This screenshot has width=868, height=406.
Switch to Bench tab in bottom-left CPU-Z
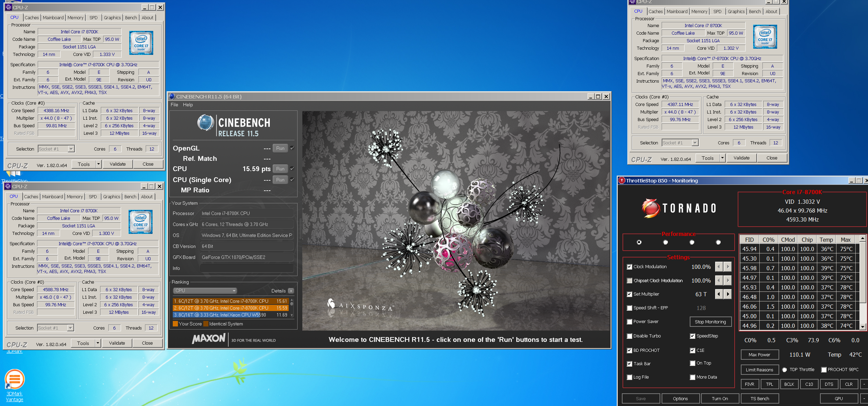(x=130, y=196)
